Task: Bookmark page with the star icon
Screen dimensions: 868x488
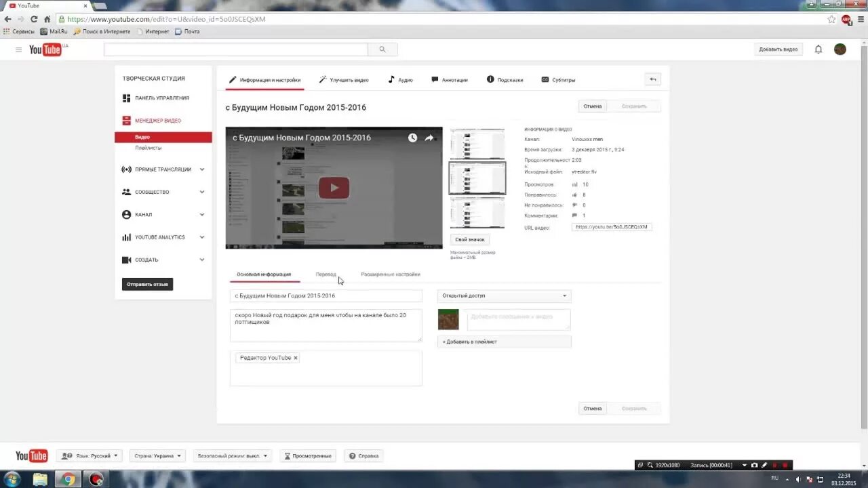Action: 832,19
